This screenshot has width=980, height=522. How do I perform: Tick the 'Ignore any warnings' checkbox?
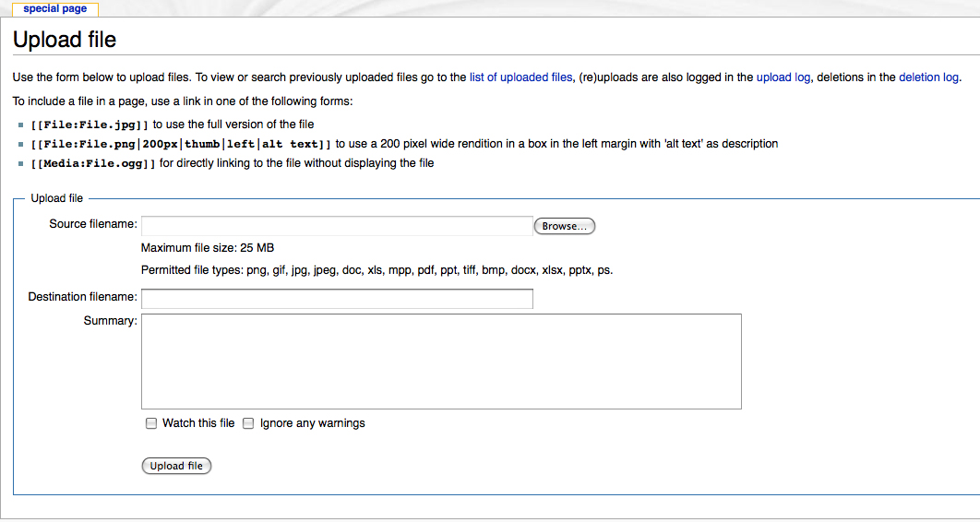click(x=248, y=424)
